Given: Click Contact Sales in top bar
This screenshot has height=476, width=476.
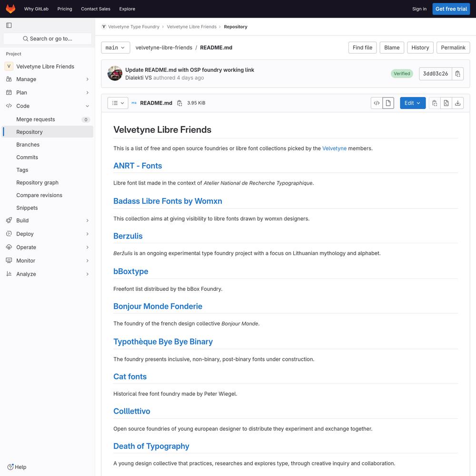Looking at the screenshot, I should pyautogui.click(x=96, y=9).
